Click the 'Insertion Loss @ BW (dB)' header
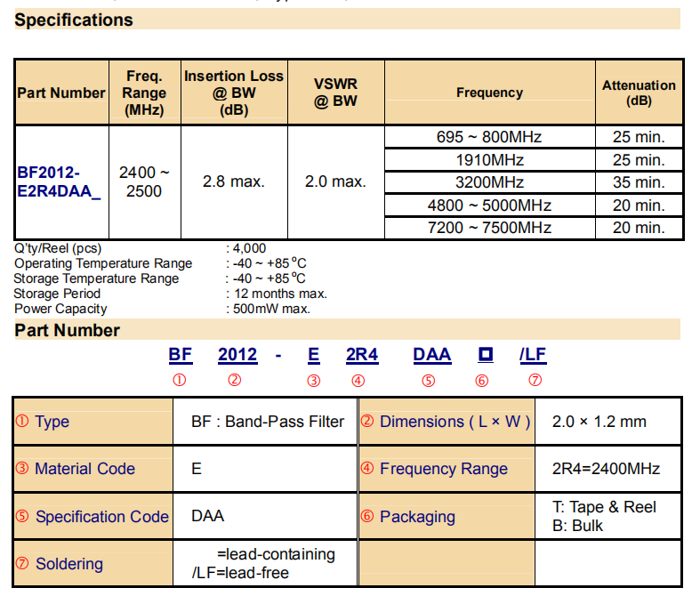 coord(234,93)
